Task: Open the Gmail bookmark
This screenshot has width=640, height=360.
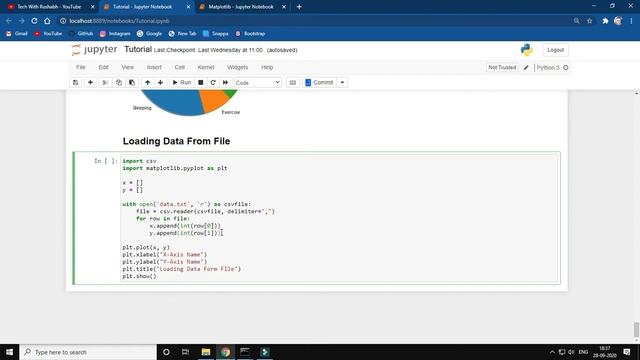Action: (x=17, y=33)
